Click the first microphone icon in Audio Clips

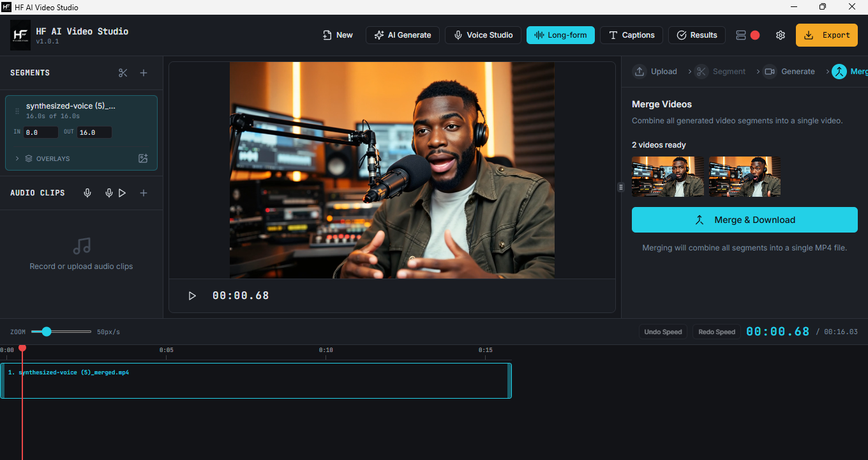(87, 193)
